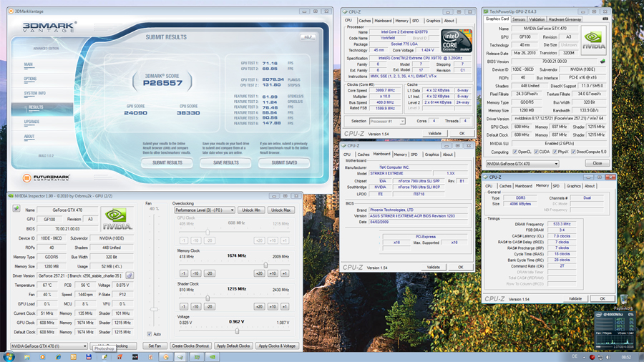Adjust the Memory Clock slider handle
Image resolution: width=644 pixels, height=362 pixels.
[265, 265]
